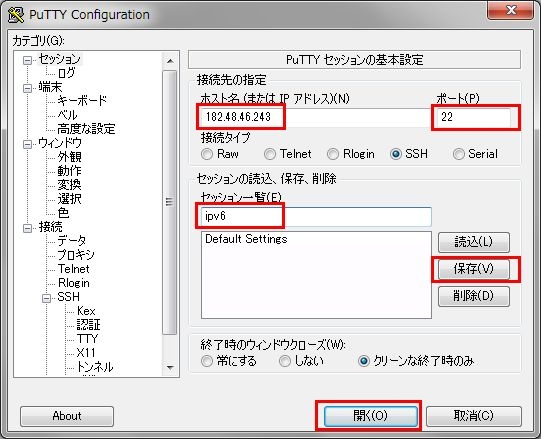This screenshot has width=541, height=439.
Task: Select セッション category
Action: pos(59,59)
